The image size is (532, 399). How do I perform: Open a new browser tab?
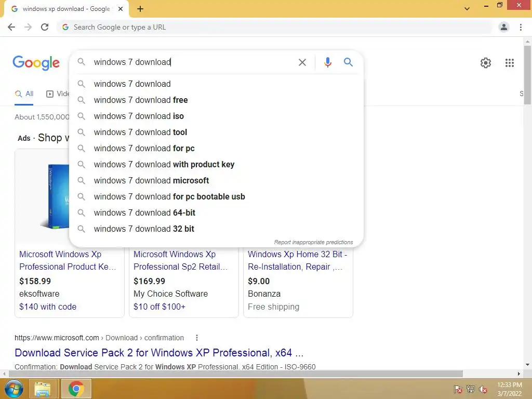click(140, 9)
